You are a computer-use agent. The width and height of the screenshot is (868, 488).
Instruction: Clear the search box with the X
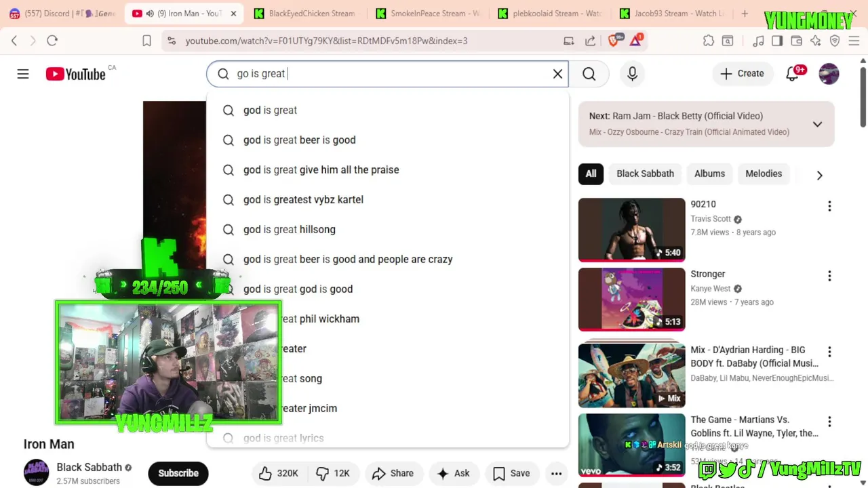click(557, 74)
